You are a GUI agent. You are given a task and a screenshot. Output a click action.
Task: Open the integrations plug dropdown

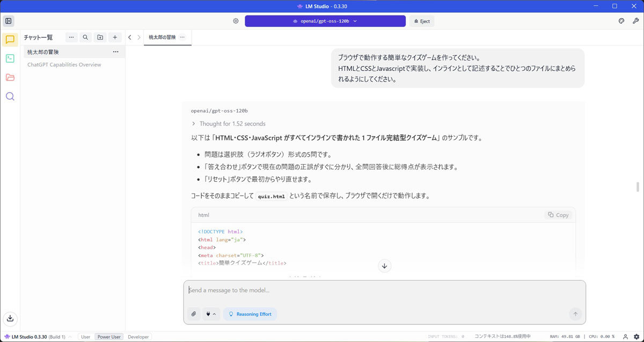(x=211, y=314)
